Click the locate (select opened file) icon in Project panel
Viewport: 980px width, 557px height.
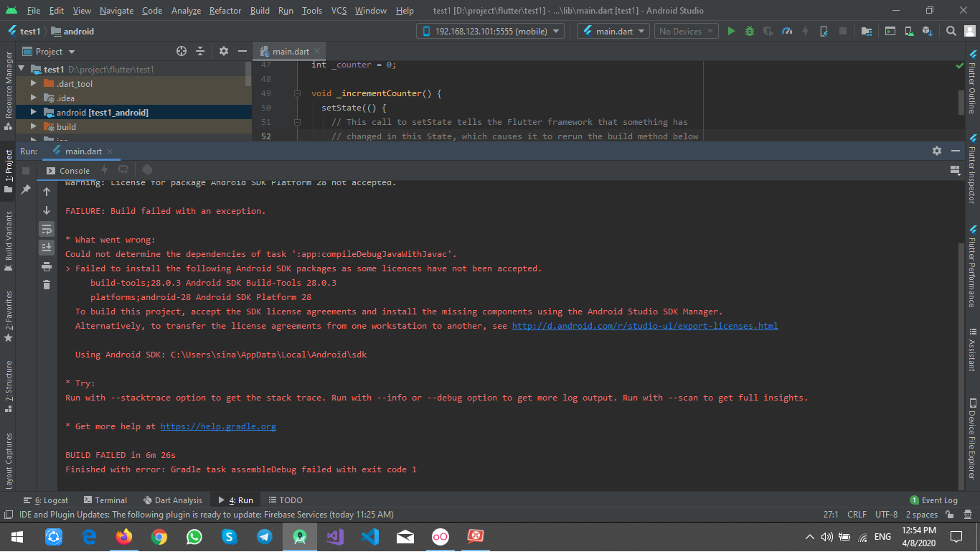point(182,51)
